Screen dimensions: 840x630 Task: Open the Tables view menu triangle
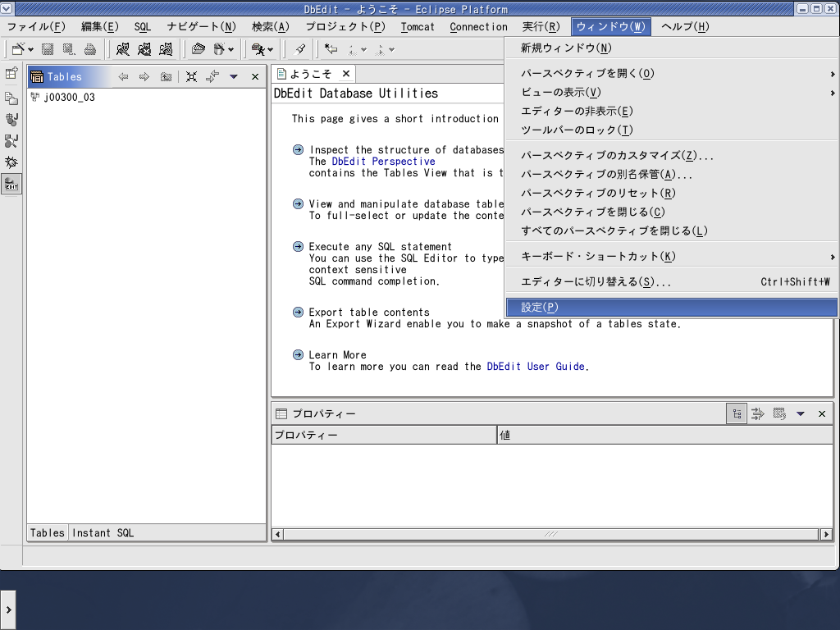(x=234, y=76)
